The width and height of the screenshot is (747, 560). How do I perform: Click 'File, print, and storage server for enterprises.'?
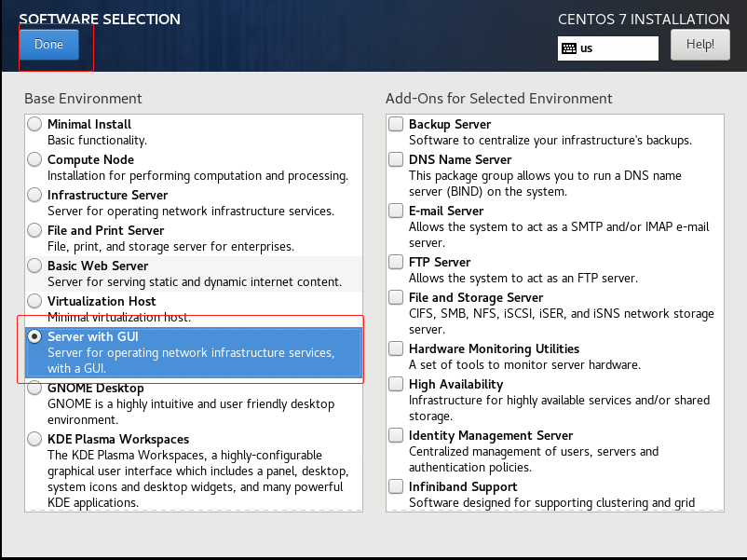pyautogui.click(x=170, y=246)
